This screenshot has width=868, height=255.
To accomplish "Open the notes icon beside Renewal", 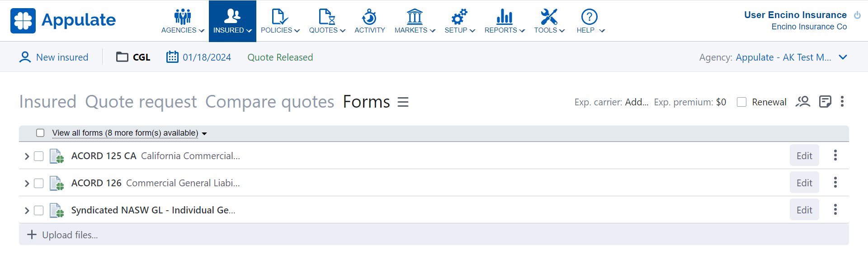I will point(825,102).
